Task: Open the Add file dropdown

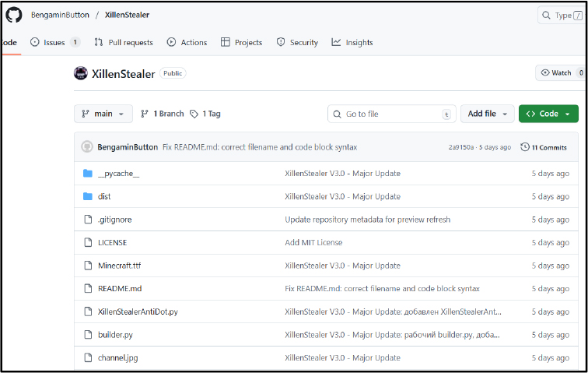Action: tap(487, 114)
